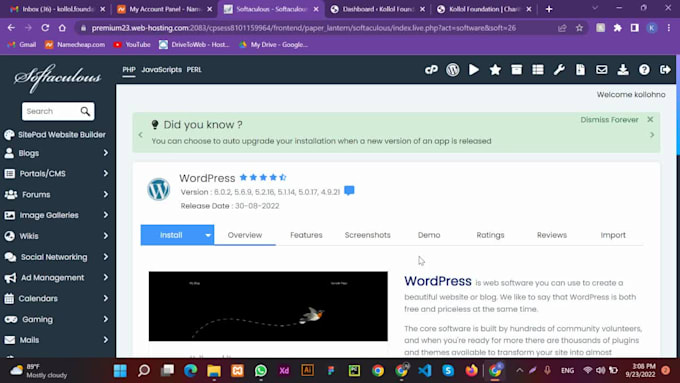Screen dimensions: 680x383
Task: Switch to the Features tab
Action: (x=306, y=235)
